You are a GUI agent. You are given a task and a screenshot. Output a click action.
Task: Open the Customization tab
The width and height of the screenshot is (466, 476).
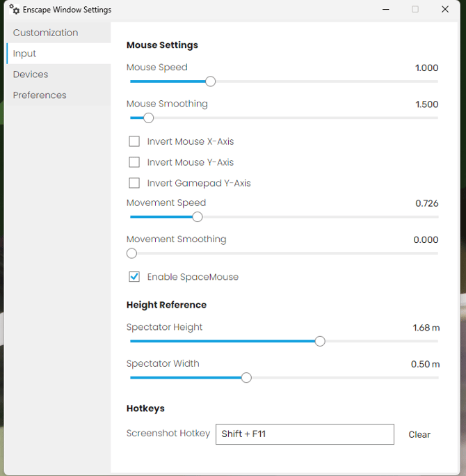[46, 33]
